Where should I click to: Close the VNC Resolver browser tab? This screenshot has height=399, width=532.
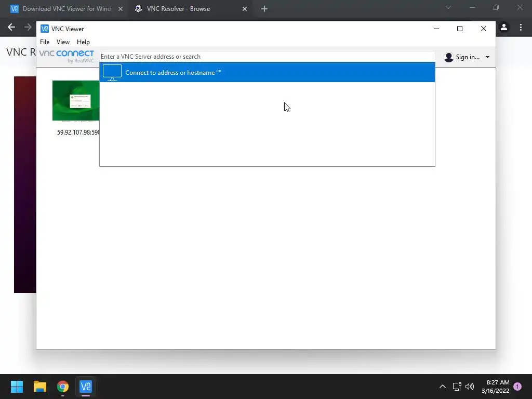(245, 9)
